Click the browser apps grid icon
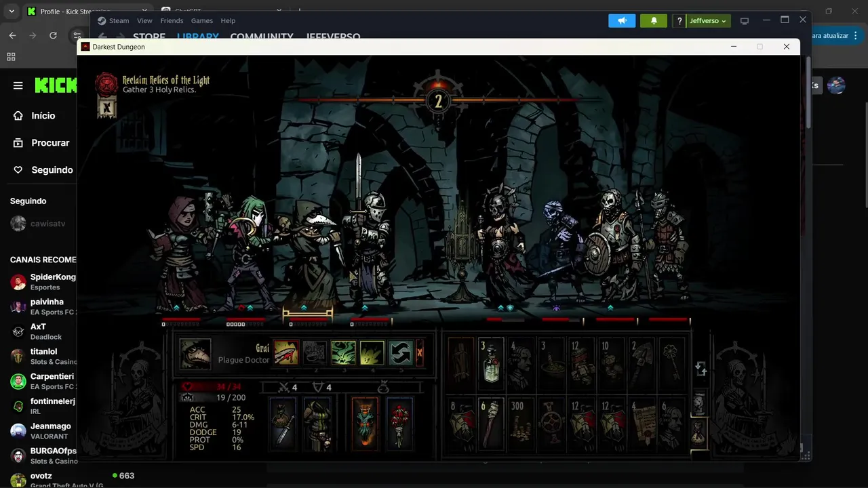 tap(11, 57)
